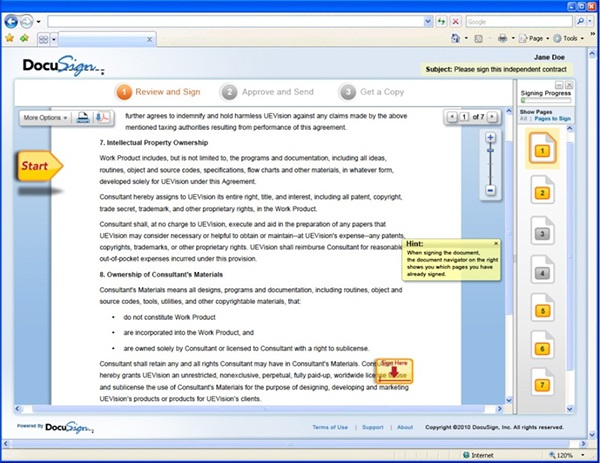Click the Terms of Use link

coord(330,427)
